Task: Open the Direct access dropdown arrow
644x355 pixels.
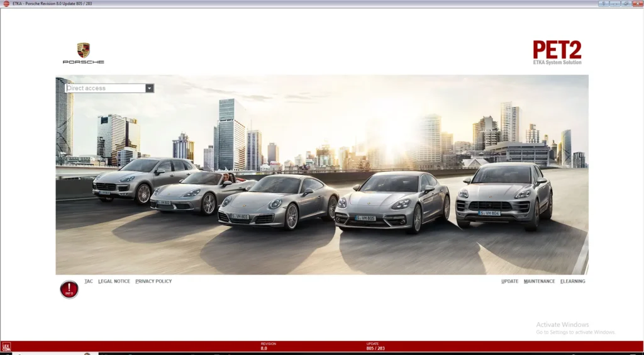Action: tap(149, 88)
